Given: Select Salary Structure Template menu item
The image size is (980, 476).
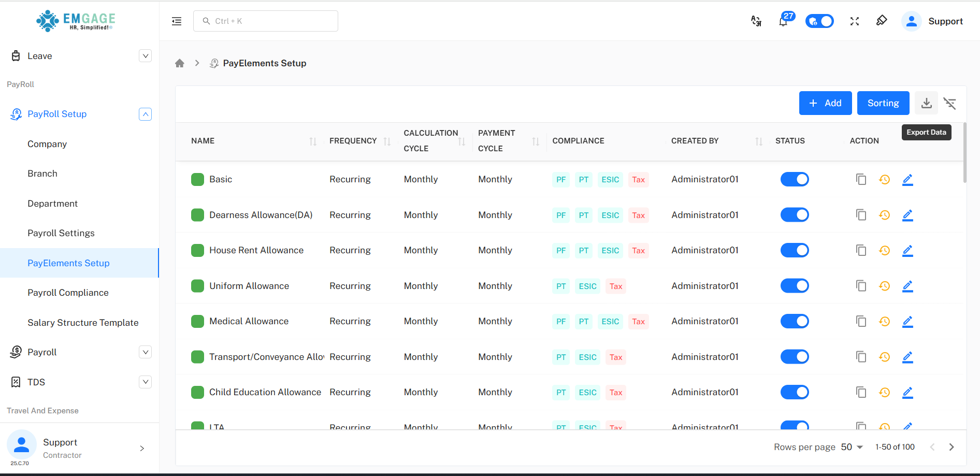Looking at the screenshot, I should (x=83, y=323).
